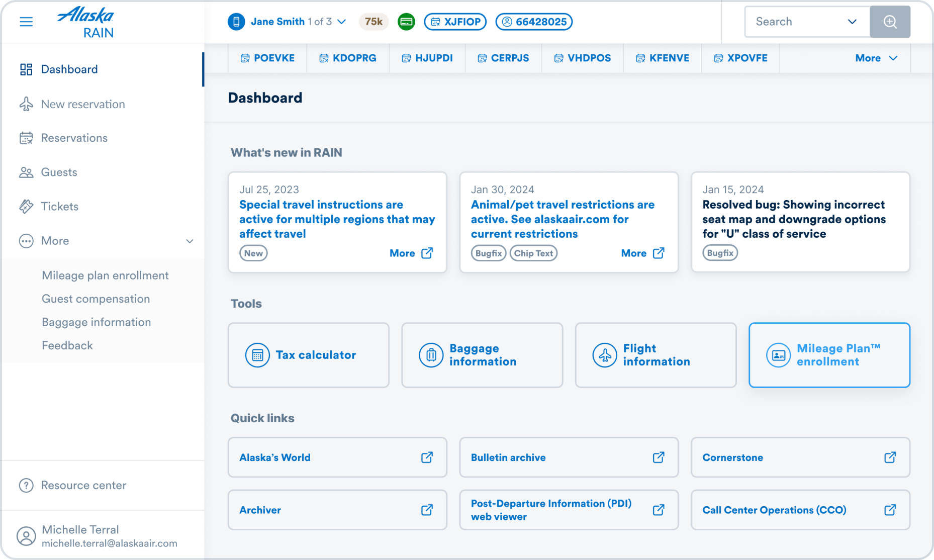Screen dimensions: 934x560
Task: Expand the More reservations tab dropdown
Action: 876,58
